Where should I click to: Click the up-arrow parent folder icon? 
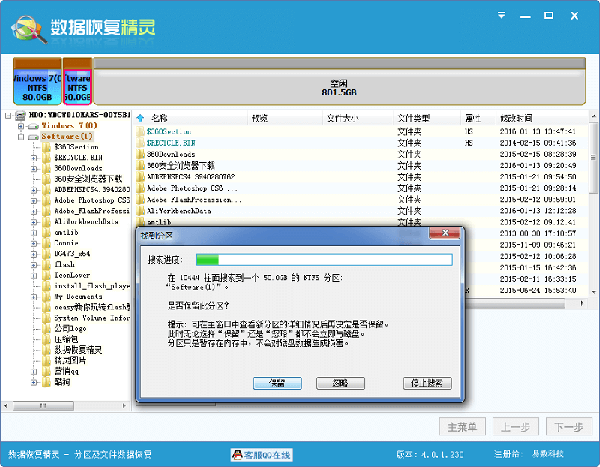pyautogui.click(x=141, y=118)
